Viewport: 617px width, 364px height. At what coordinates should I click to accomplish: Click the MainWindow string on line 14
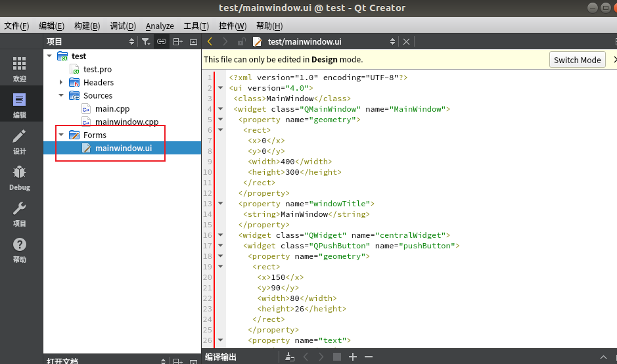(x=304, y=214)
